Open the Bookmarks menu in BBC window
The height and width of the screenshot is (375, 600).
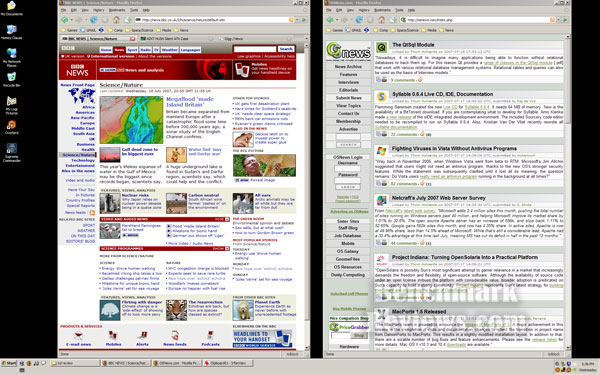click(117, 10)
